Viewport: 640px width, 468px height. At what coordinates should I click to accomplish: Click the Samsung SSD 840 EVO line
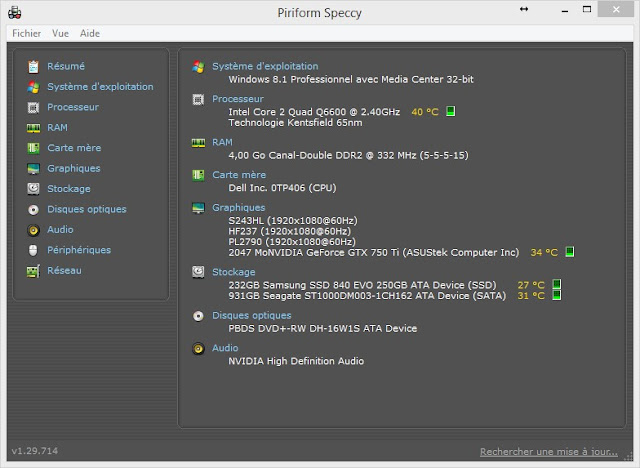pyautogui.click(x=362, y=285)
